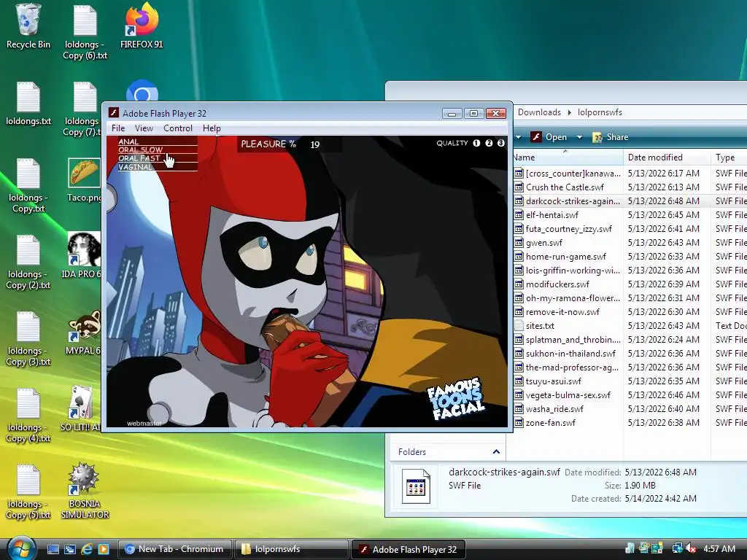Sort files by the Name column header

pos(568,157)
